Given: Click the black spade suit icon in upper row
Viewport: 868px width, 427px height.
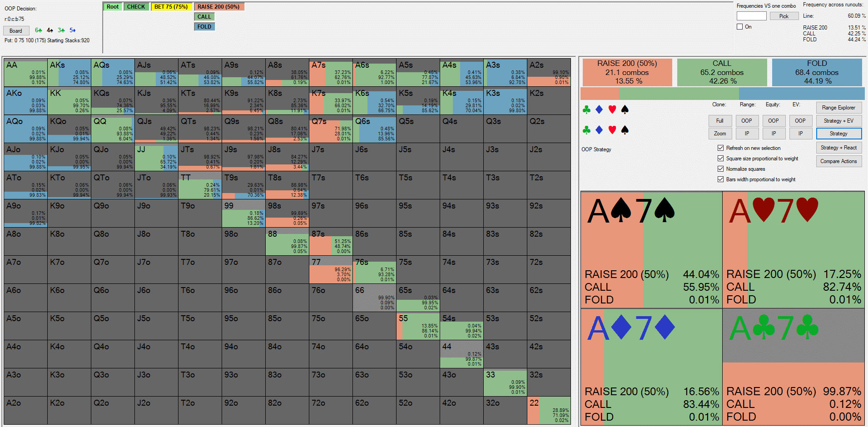Looking at the screenshot, I should (x=625, y=109).
